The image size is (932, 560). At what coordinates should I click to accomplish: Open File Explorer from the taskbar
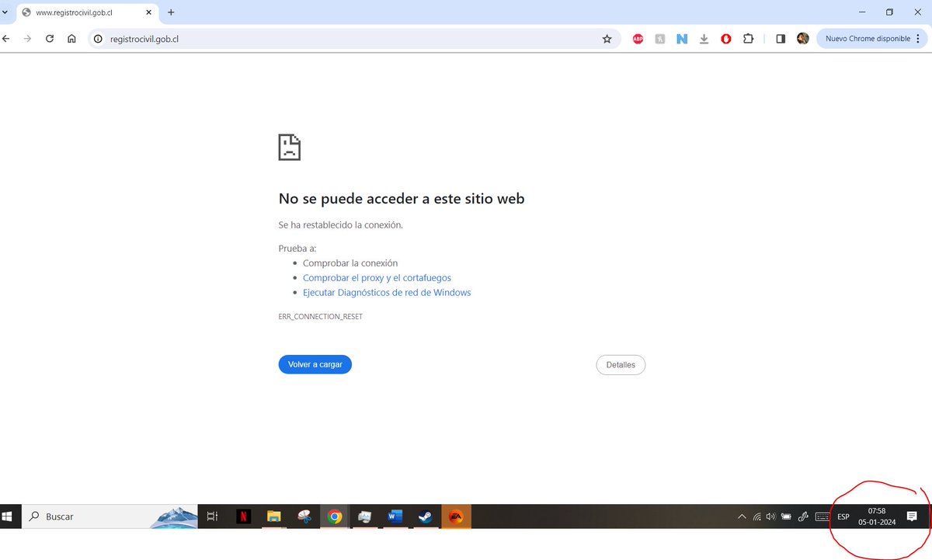pyautogui.click(x=273, y=516)
